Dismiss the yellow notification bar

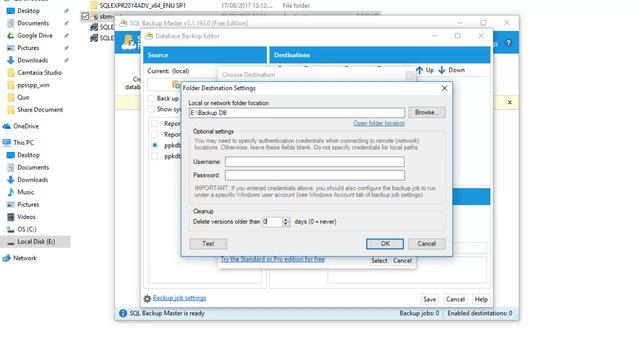click(509, 102)
